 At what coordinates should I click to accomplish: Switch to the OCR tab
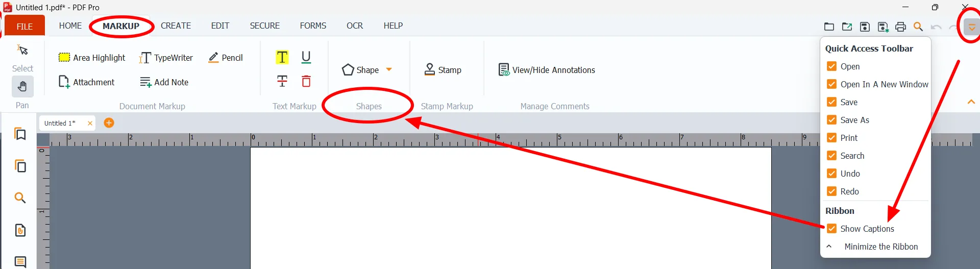355,26
